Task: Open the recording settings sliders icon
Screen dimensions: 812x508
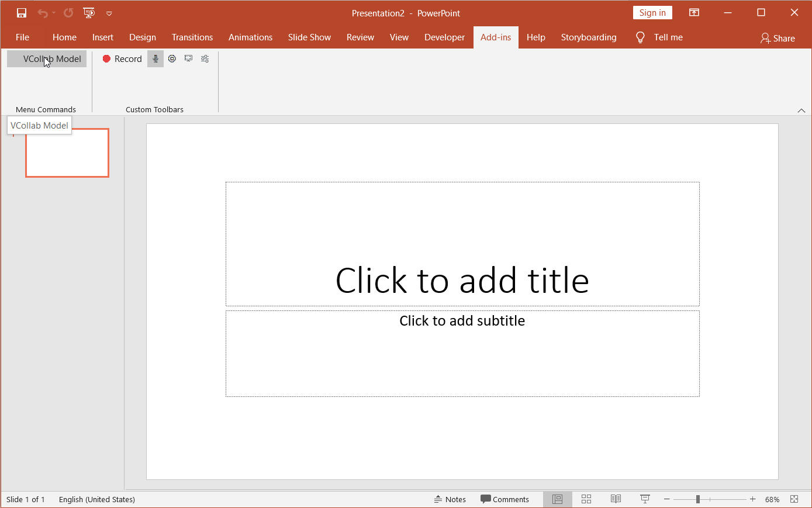Action: 205,58
